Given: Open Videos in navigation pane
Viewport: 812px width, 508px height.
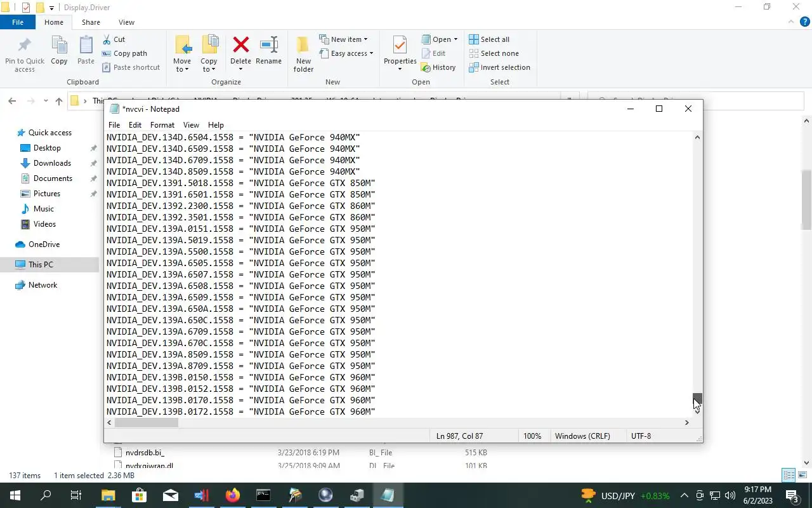Looking at the screenshot, I should pos(44,224).
